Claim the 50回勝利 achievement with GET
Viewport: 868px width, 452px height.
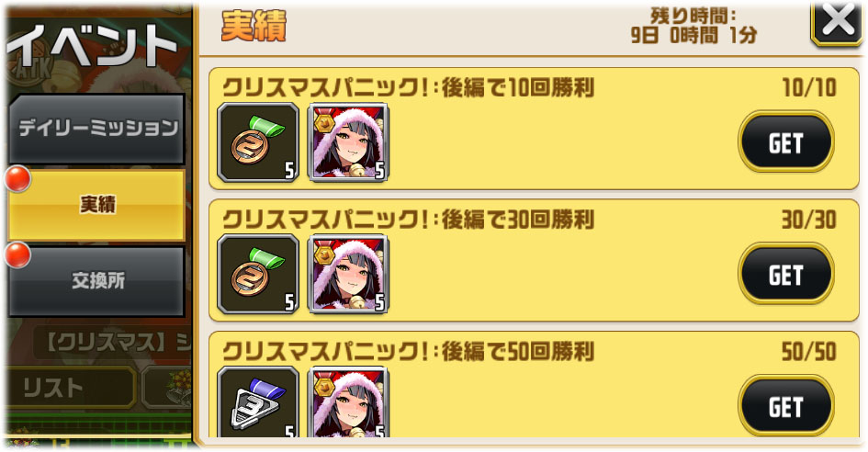786,405
